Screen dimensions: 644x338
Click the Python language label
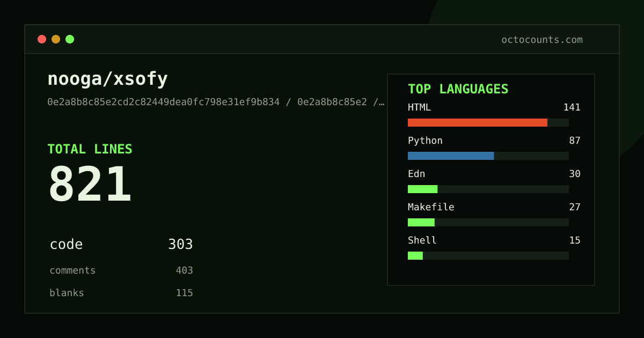click(x=425, y=141)
